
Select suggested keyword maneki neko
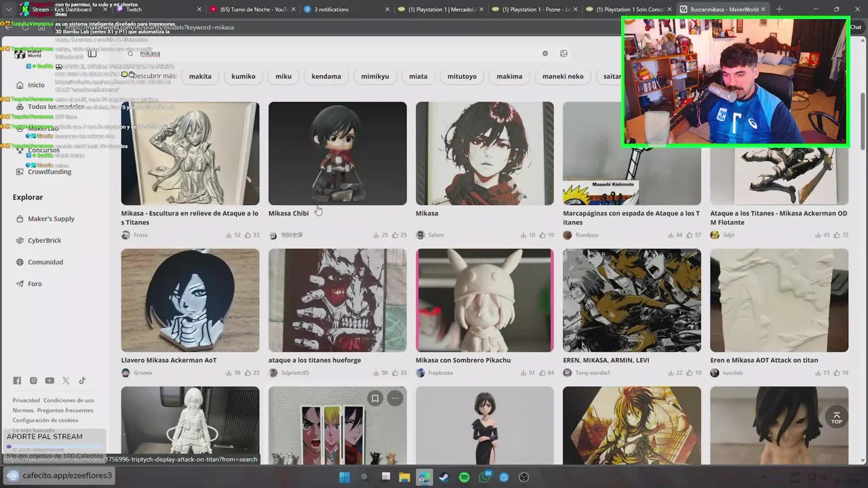click(x=563, y=77)
